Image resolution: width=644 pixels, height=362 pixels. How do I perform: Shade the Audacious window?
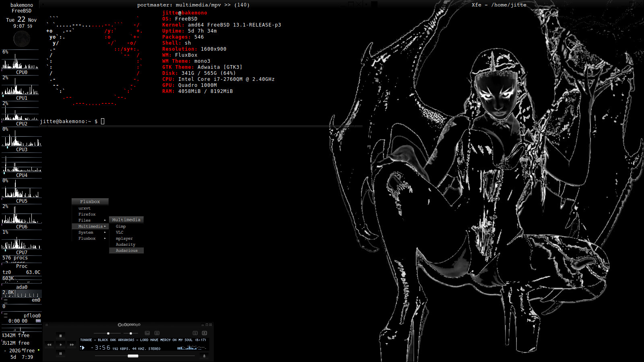tap(207, 325)
